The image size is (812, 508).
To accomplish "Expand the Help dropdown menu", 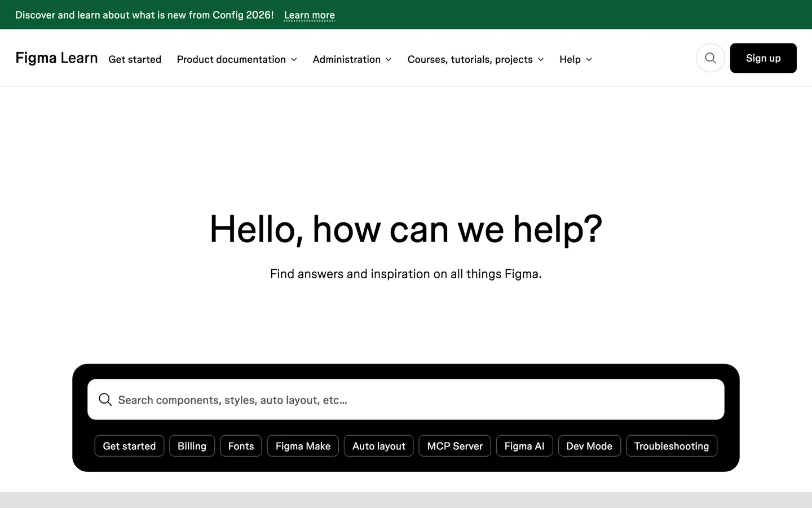I will click(x=576, y=59).
